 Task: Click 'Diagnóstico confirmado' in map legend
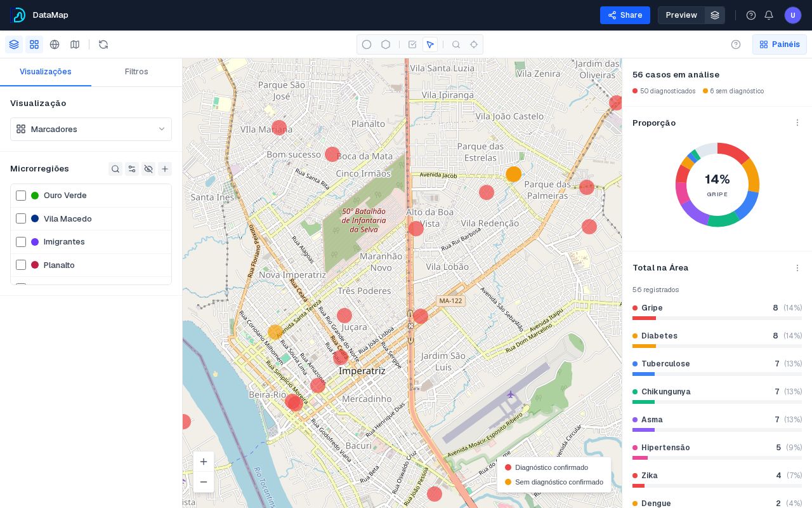click(x=551, y=467)
